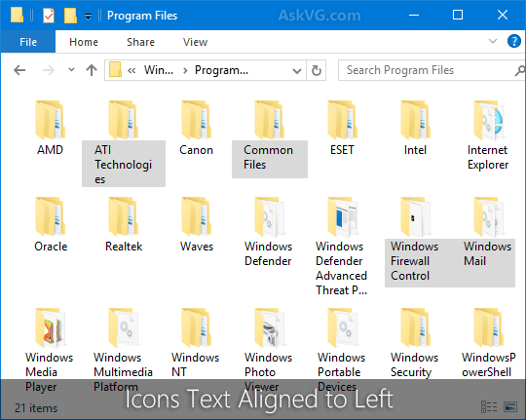Click the Internet Explorer name label

pyautogui.click(x=488, y=157)
